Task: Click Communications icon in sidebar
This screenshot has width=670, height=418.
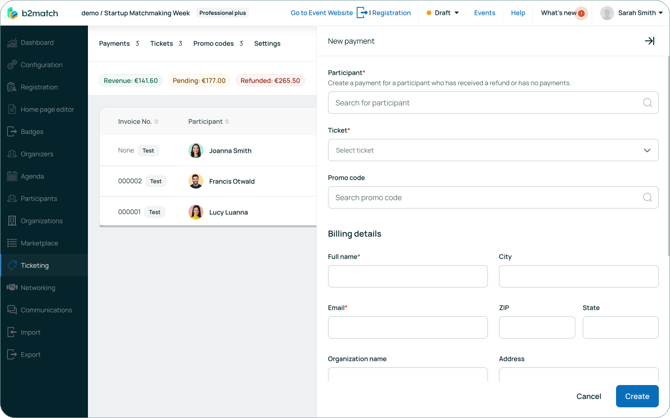Action: pyautogui.click(x=12, y=310)
